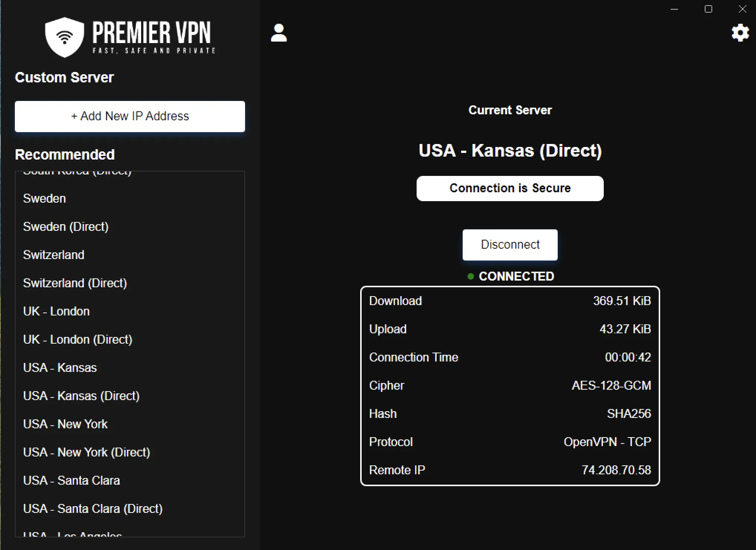Select Sweden (Direct) server
Screen dimensions: 756x550
[66, 227]
